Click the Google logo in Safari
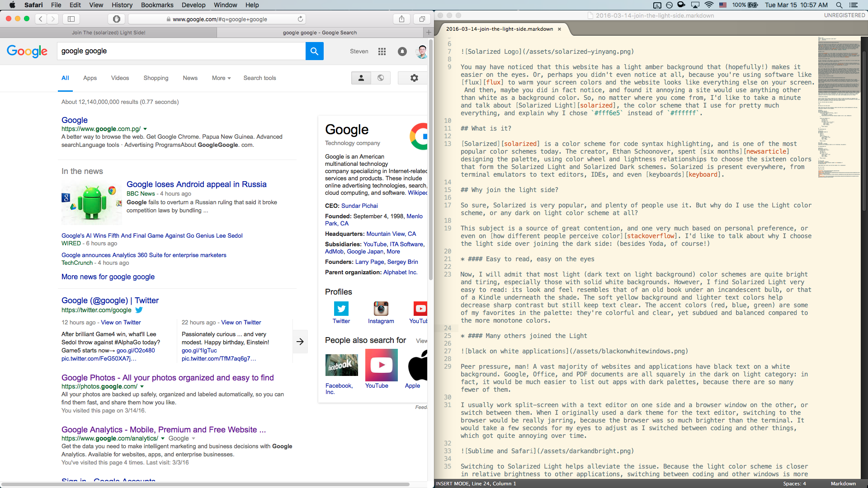Viewport: 868px width, 488px height. click(x=27, y=51)
